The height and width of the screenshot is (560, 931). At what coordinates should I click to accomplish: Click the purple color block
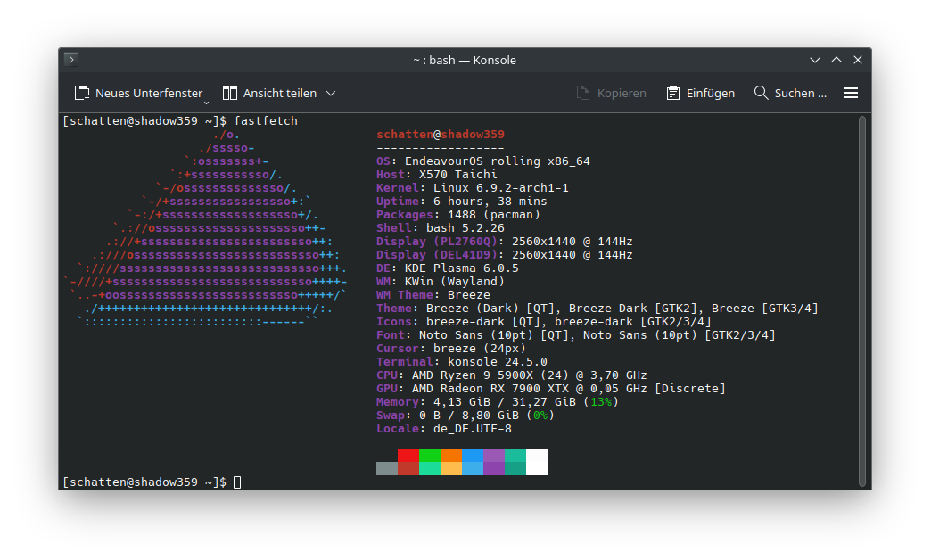[x=493, y=456]
